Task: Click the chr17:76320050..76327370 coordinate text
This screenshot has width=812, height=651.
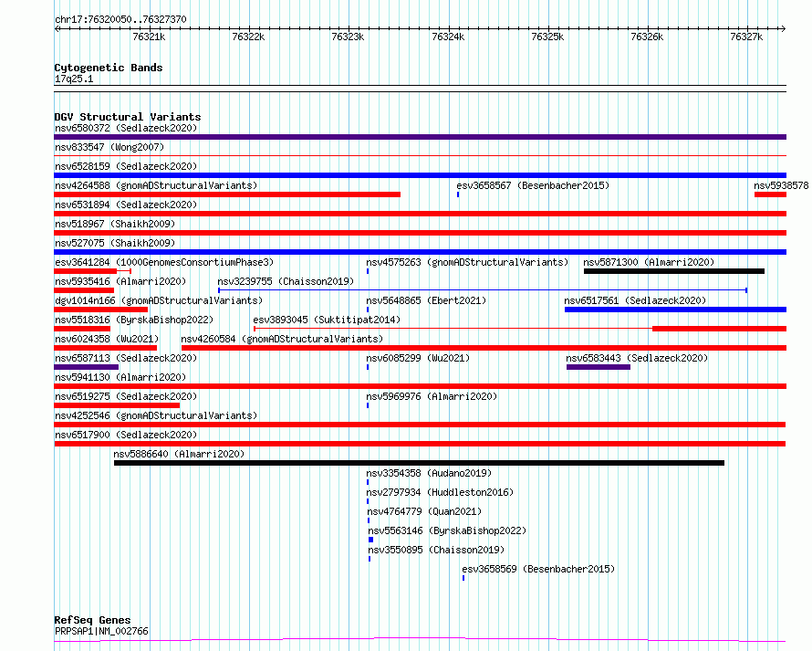Action: click(x=120, y=19)
